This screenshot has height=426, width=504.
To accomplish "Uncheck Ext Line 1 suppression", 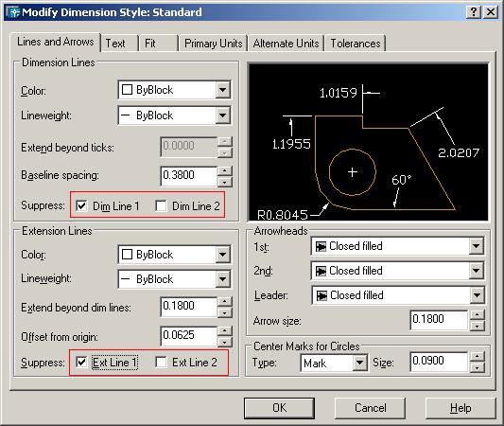I will tap(81, 363).
